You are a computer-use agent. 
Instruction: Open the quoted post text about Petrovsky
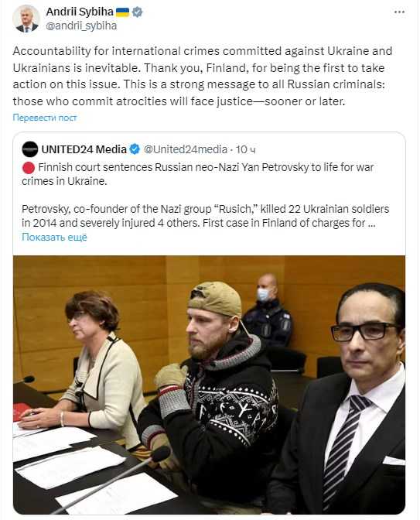click(205, 216)
